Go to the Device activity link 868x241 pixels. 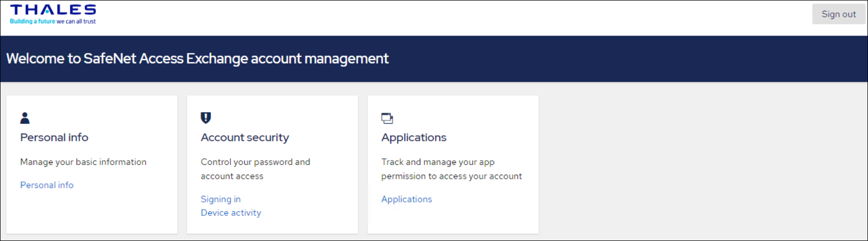tap(231, 213)
